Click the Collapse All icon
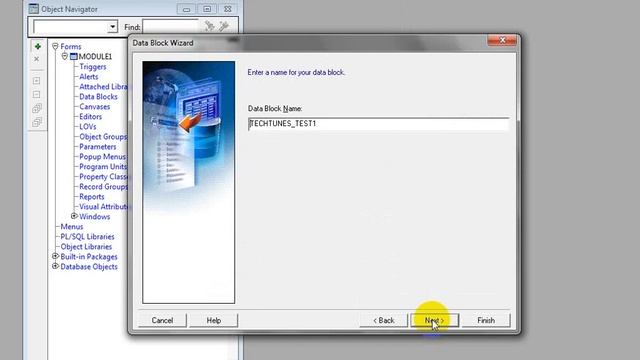The image size is (640, 360). tap(37, 122)
